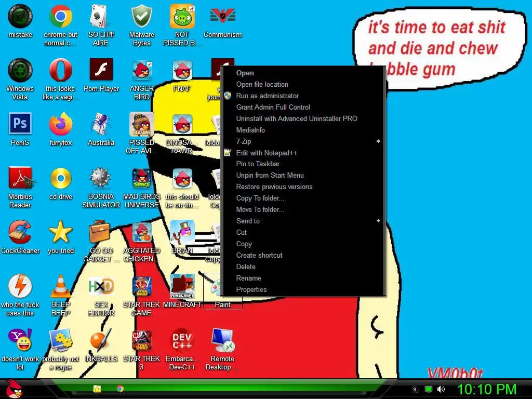532x399 pixels.
Task: Launch the 'chrome but normal c...' Chrome icon
Action: click(x=60, y=25)
